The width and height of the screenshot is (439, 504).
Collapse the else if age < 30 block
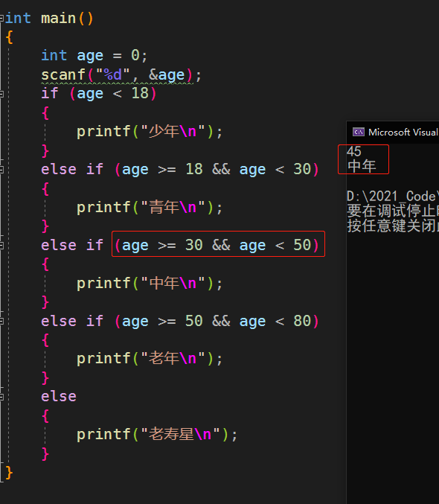click(1, 170)
